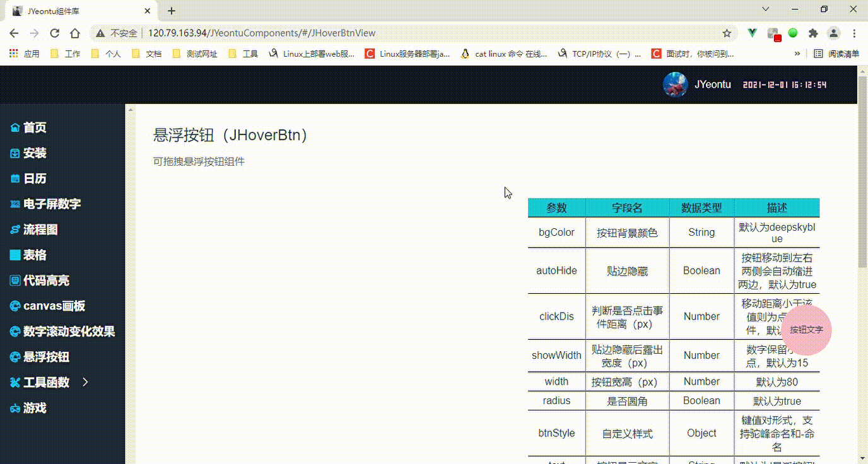
Task: Open the Chrome three-dot menu
Action: [855, 33]
